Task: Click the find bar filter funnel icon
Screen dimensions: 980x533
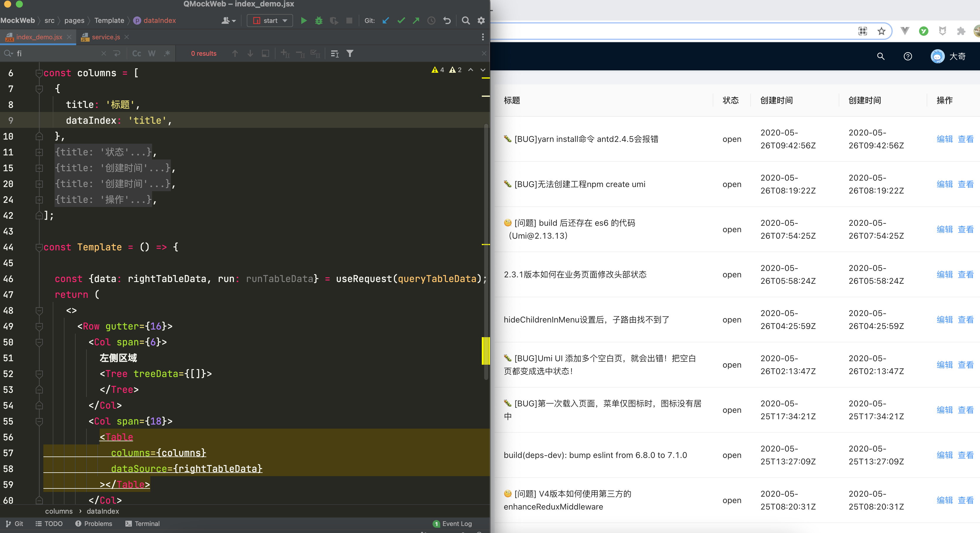Action: [350, 54]
